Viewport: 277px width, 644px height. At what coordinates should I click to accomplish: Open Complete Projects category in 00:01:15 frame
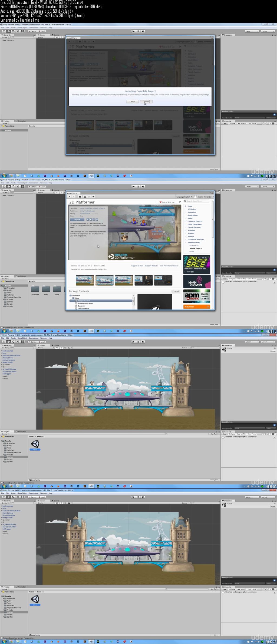pos(195,221)
